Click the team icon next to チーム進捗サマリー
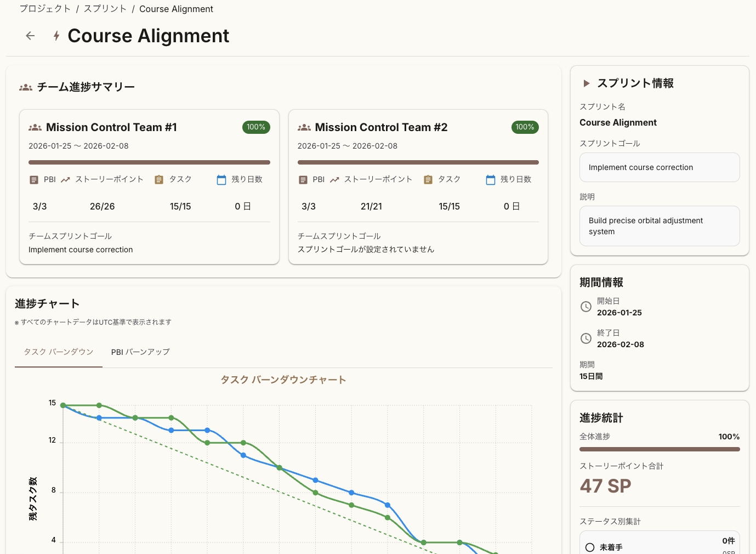 26,87
